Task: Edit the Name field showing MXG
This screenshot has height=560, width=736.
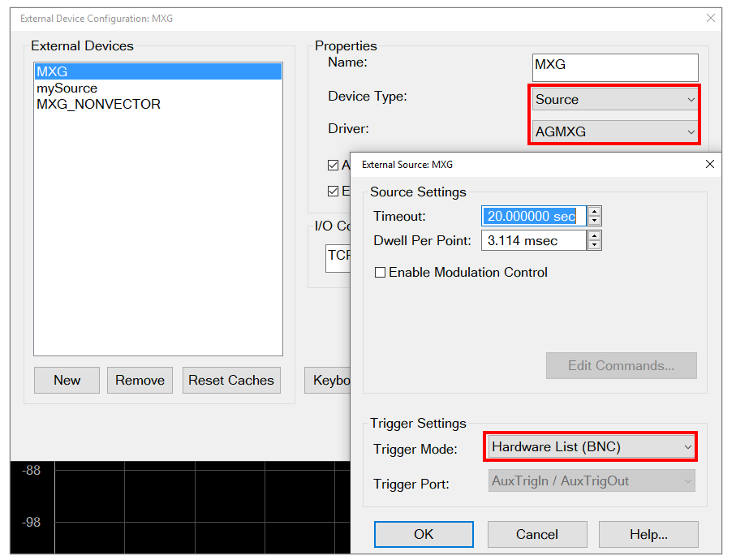Action: click(x=614, y=67)
